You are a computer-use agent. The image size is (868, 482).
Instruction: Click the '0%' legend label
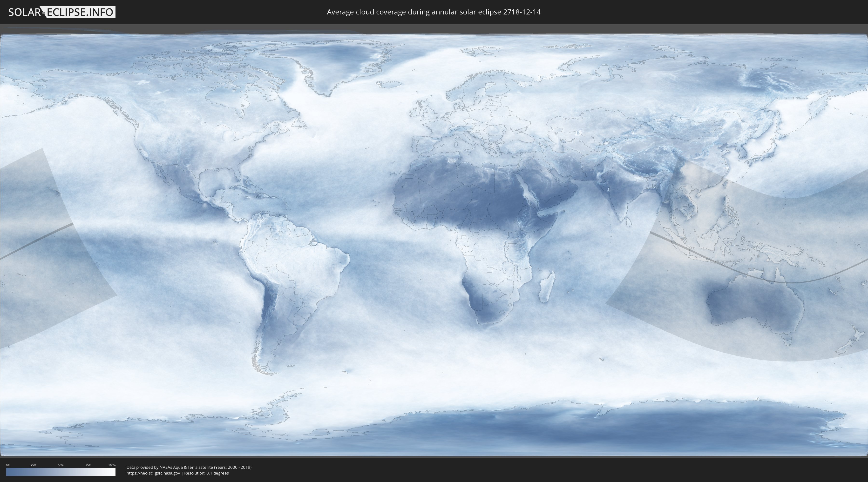coord(8,465)
